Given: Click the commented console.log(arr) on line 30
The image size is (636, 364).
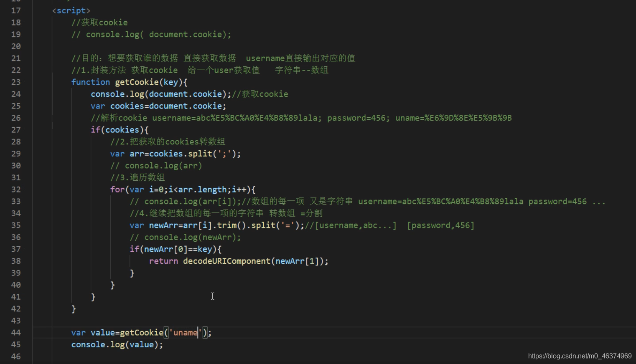Looking at the screenshot, I should point(156,166).
